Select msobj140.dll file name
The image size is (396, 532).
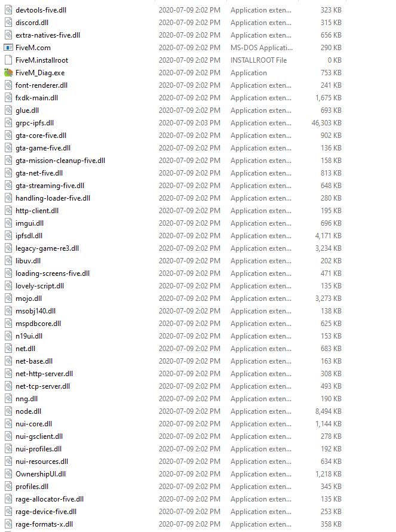(36, 311)
